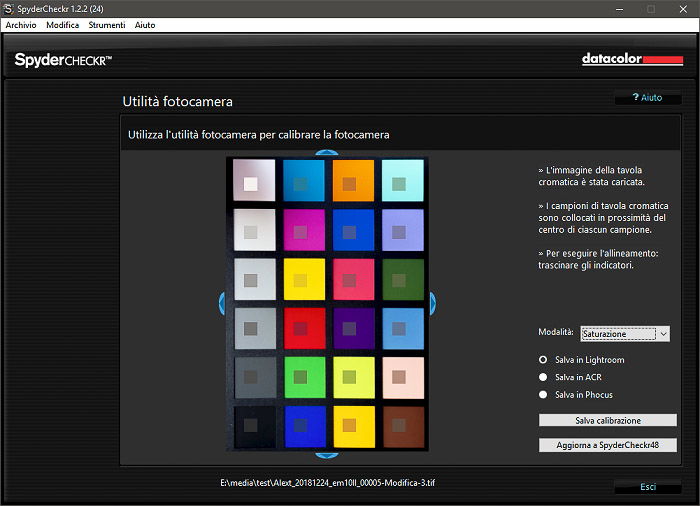
Task: Click the bottom alignment arrow handle
Action: pyautogui.click(x=327, y=456)
